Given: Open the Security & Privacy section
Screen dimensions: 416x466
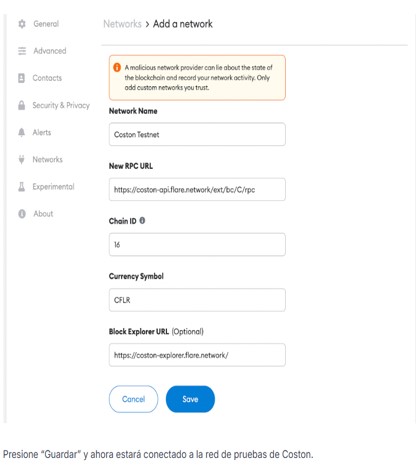Looking at the screenshot, I should pyautogui.click(x=61, y=105).
